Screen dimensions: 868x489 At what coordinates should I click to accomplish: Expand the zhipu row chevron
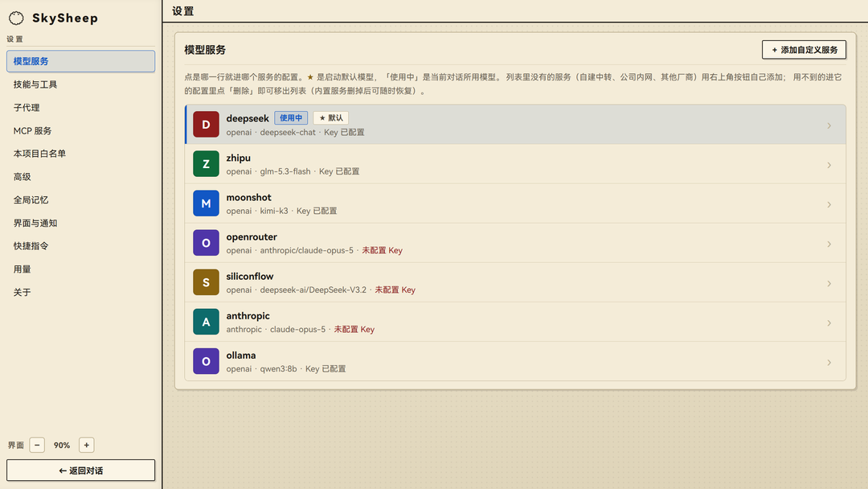(829, 165)
